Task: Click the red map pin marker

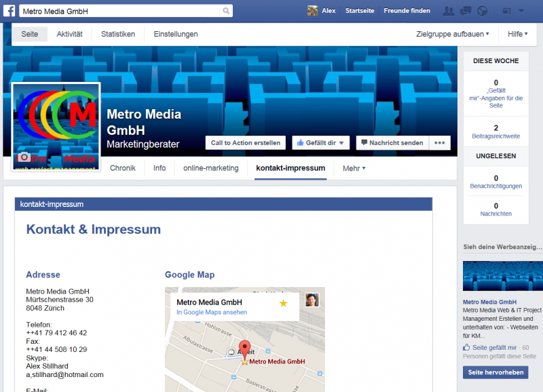Action: 245,349
